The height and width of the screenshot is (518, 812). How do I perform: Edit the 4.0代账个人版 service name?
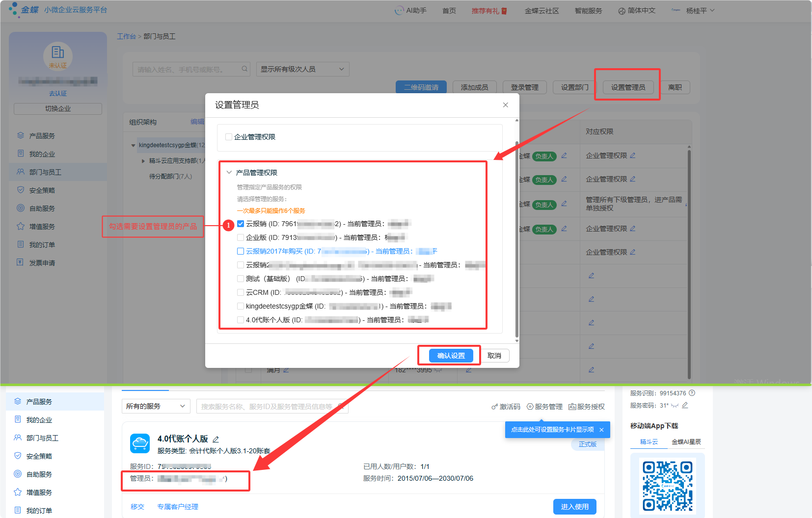pos(216,440)
